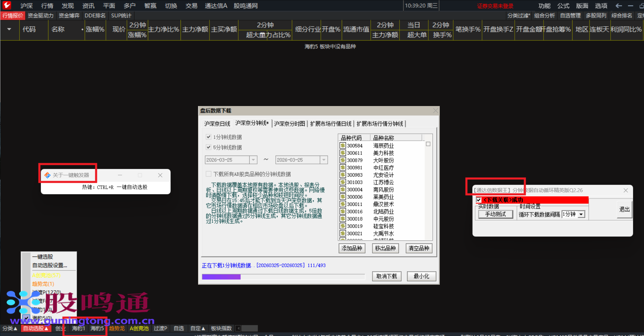This screenshot has height=336, width=644.
Task: Click the 取消下载 button
Action: [x=387, y=276]
